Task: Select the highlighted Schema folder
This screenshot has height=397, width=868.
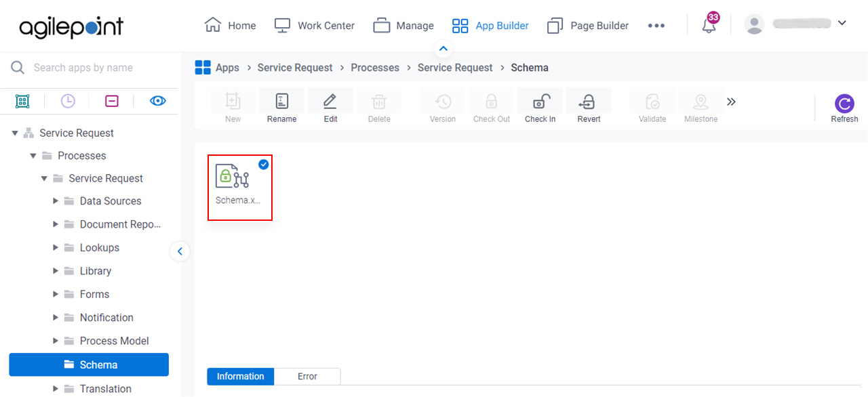Action: 89,364
